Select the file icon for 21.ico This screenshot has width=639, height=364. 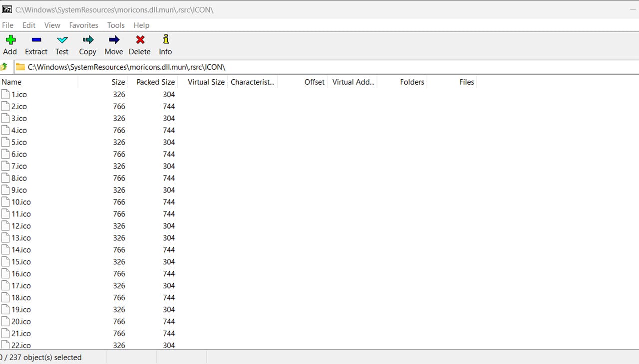[x=5, y=334]
